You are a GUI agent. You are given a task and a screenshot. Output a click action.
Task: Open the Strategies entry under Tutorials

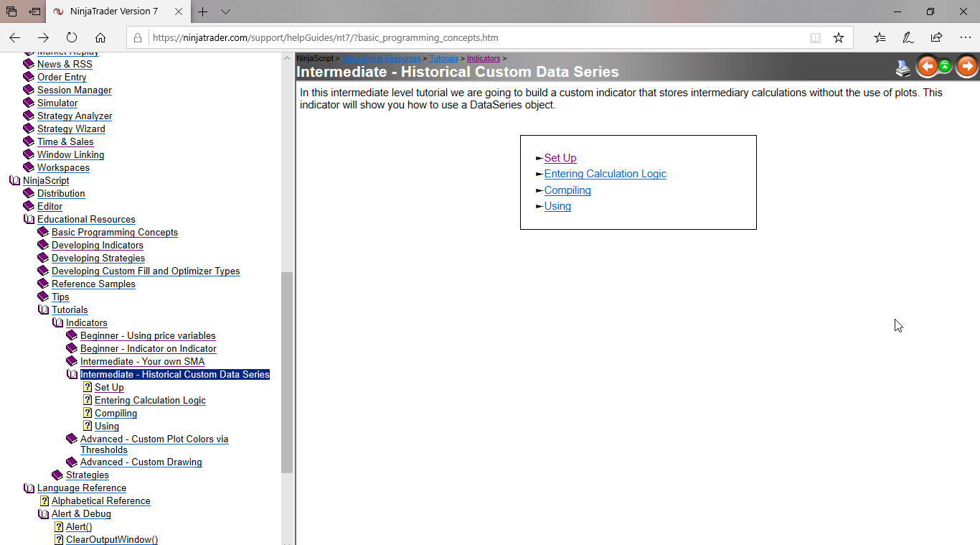(88, 475)
